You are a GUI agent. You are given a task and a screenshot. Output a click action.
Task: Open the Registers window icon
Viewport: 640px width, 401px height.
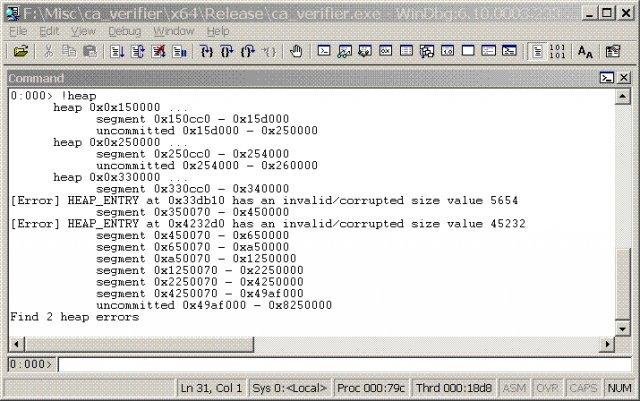[385, 51]
